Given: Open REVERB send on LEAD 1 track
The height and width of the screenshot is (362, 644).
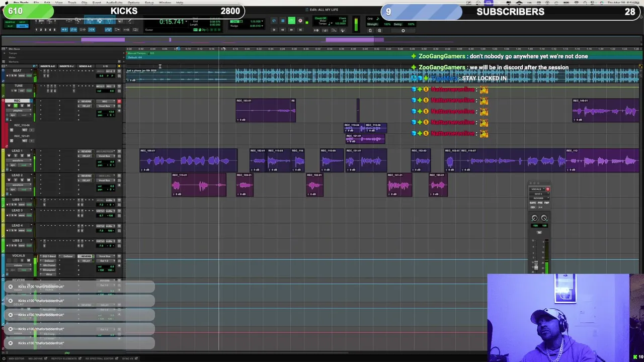Looking at the screenshot, I should click(x=86, y=151).
